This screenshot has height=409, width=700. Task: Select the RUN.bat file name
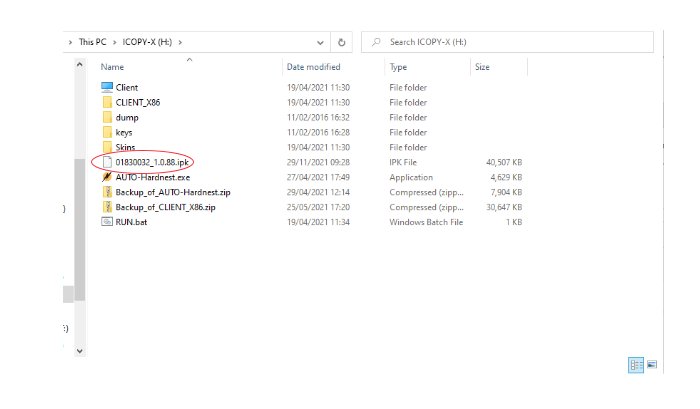click(x=131, y=222)
